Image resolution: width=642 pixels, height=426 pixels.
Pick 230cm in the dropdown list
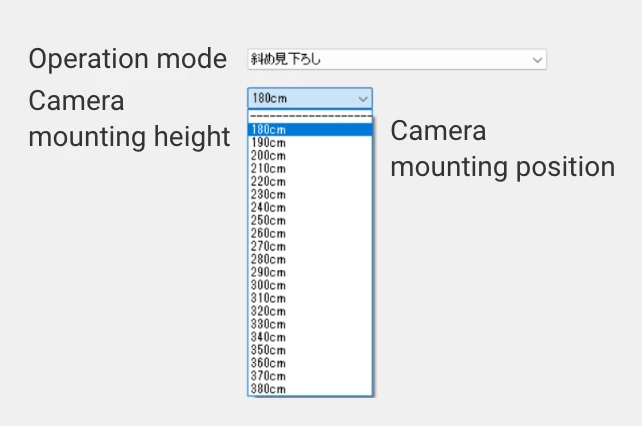(x=310, y=195)
